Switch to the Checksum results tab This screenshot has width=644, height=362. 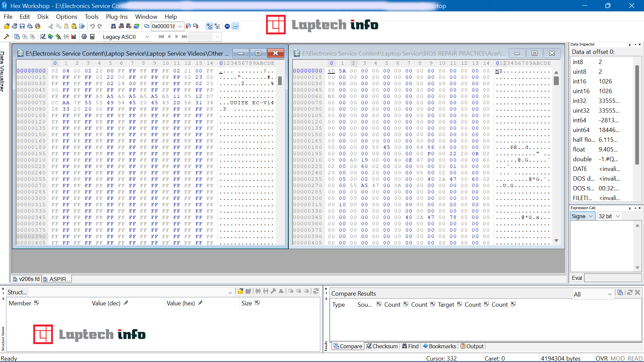[382, 346]
